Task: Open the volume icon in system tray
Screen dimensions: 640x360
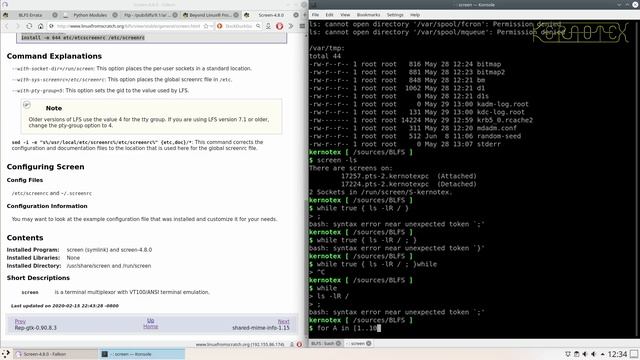Action: [x=585, y=354]
